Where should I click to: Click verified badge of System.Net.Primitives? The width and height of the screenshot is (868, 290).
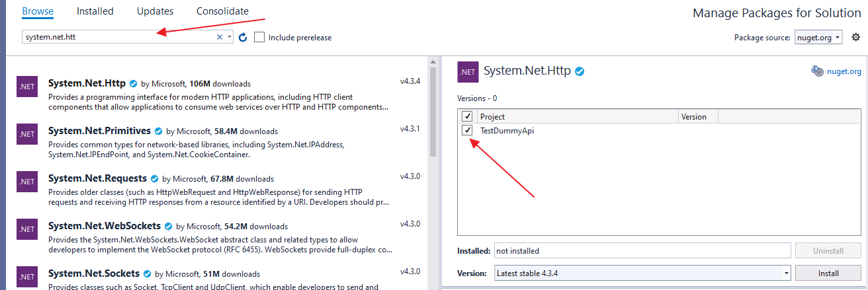click(159, 131)
